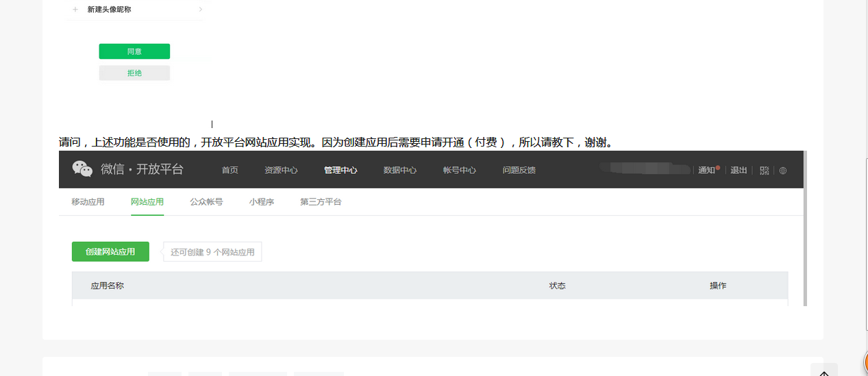Click the 新建头像昵称 row label
Screen dimensions: 868x376
pyautogui.click(x=110, y=10)
